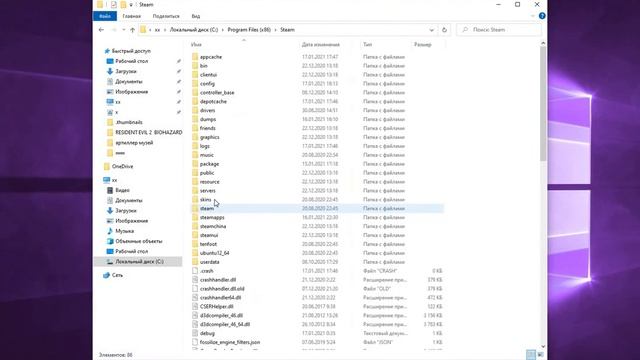Select Рабочий стол under quick access
This screenshot has width=640, height=360.
[x=131, y=61]
